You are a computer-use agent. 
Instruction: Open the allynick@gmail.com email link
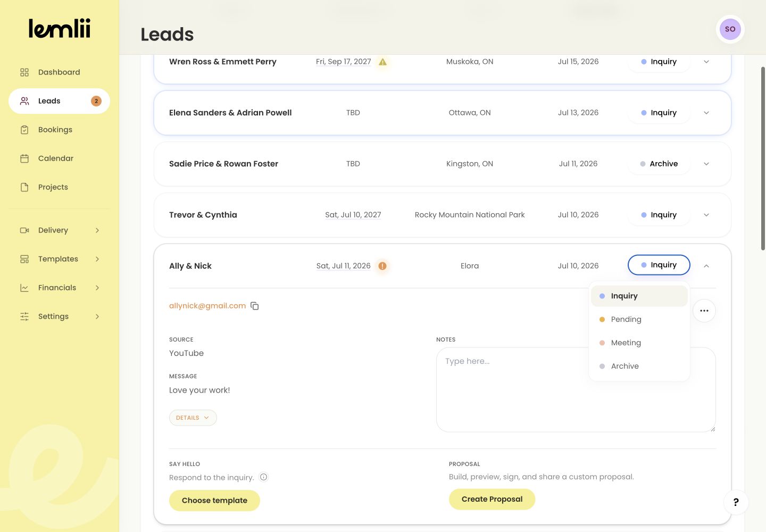(207, 306)
